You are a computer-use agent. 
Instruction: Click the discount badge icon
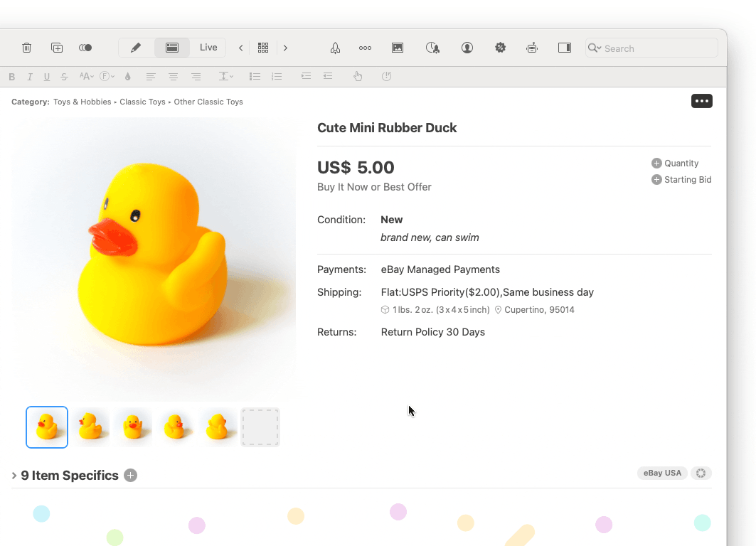click(501, 48)
